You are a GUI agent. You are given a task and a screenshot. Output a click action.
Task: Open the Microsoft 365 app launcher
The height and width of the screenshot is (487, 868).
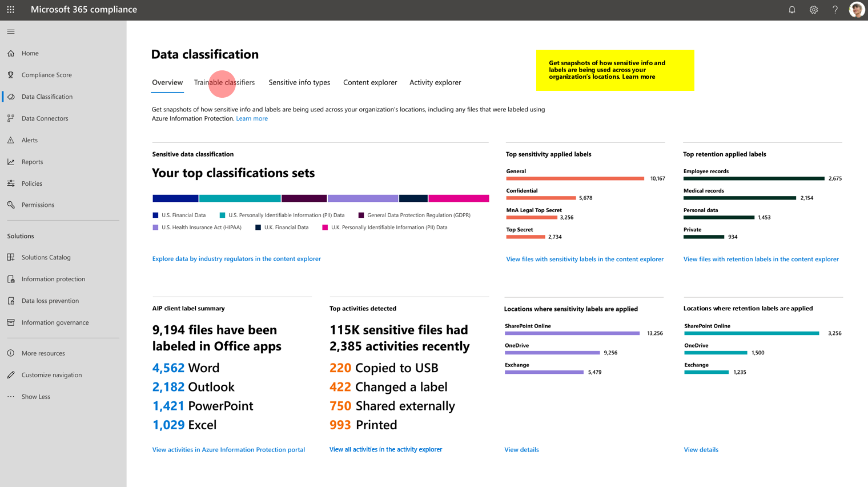point(10,9)
